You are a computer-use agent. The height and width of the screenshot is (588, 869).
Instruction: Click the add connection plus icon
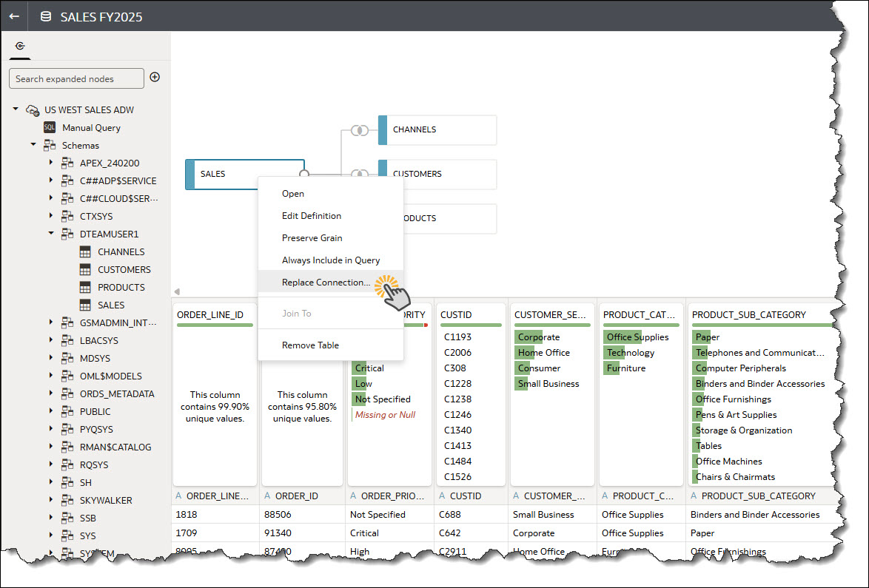click(x=155, y=78)
